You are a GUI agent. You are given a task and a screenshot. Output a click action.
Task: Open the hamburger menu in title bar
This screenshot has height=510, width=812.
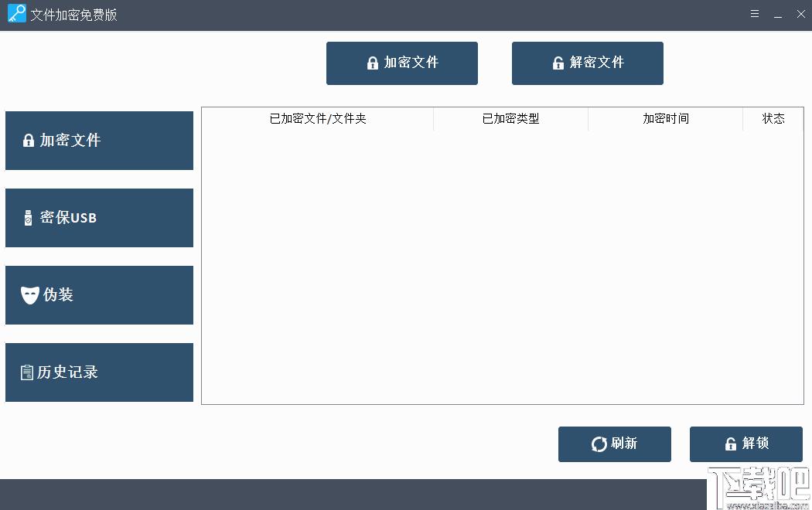coord(755,14)
